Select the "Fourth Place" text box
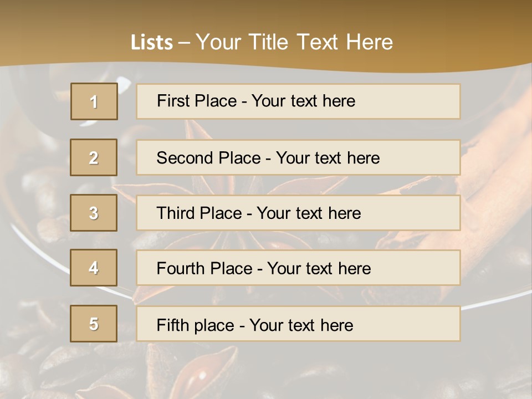The width and height of the screenshot is (532, 399). pos(298,268)
